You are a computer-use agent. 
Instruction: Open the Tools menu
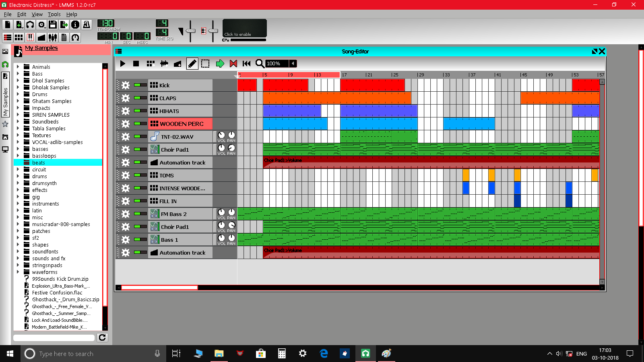[54, 14]
